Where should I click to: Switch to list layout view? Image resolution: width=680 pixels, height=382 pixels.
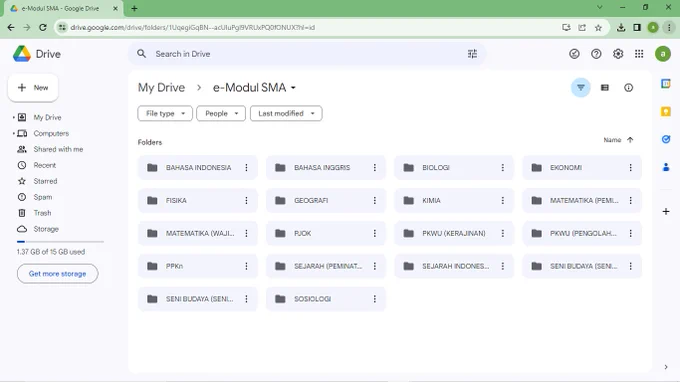605,88
